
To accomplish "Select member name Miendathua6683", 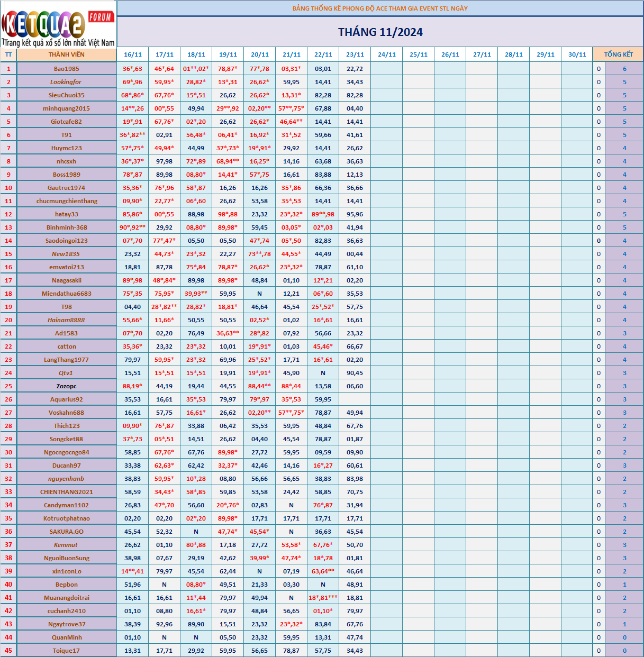I will 67,294.
